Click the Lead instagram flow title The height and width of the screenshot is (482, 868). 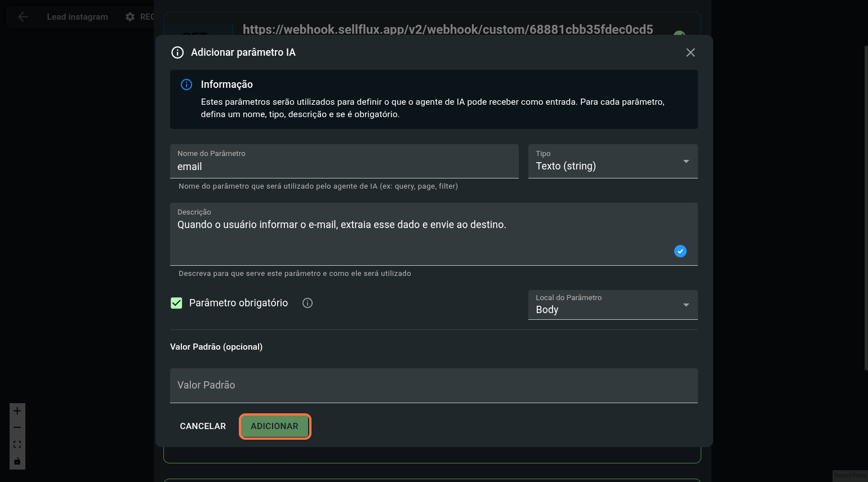coord(77,17)
